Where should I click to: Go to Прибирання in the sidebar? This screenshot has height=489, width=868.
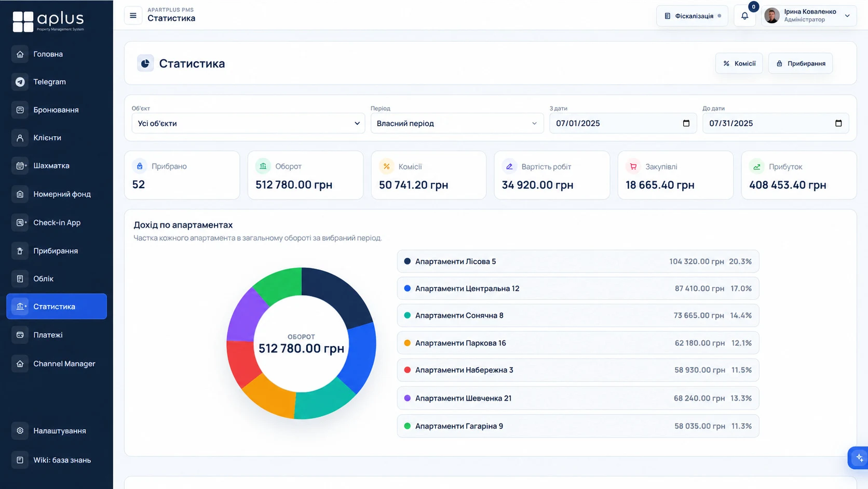click(57, 251)
